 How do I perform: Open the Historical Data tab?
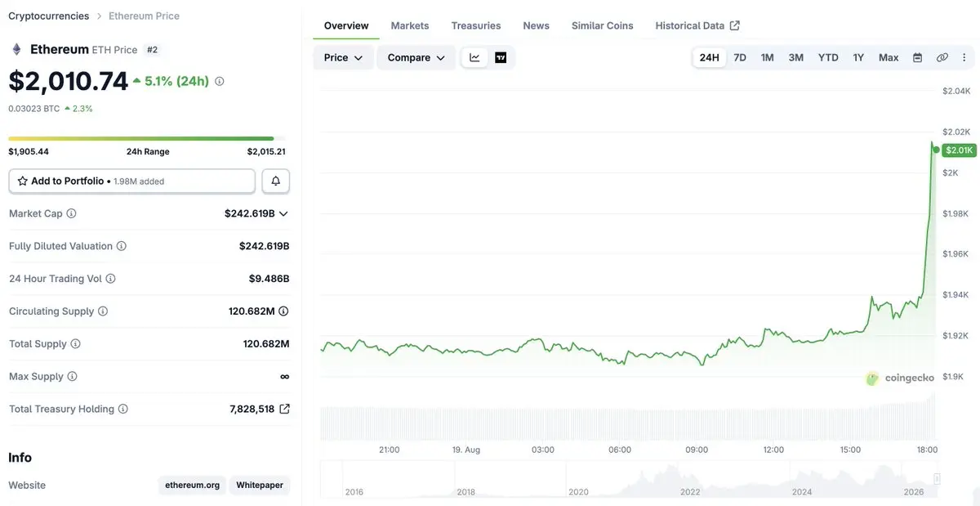coord(697,25)
